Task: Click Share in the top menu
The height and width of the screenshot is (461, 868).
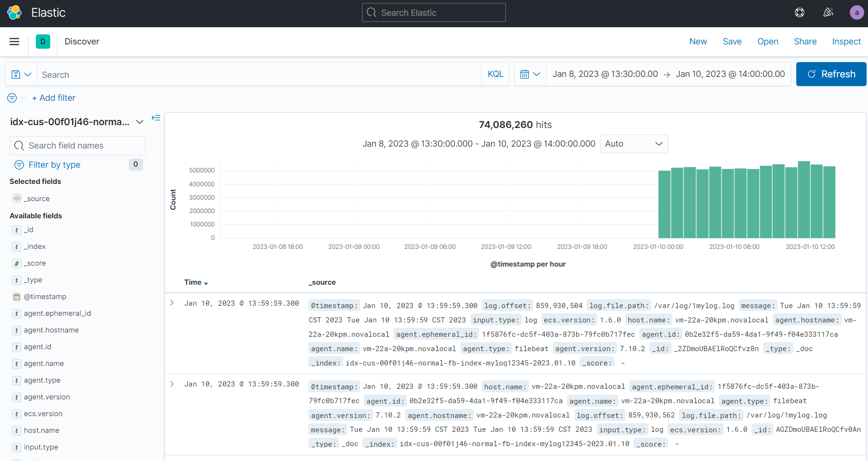Action: pos(805,42)
